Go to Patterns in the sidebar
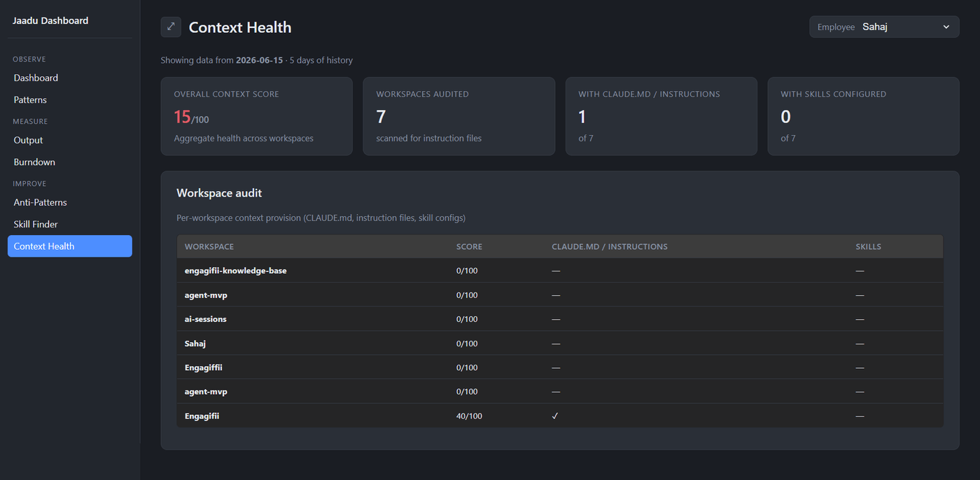Image resolution: width=980 pixels, height=480 pixels. point(69,99)
